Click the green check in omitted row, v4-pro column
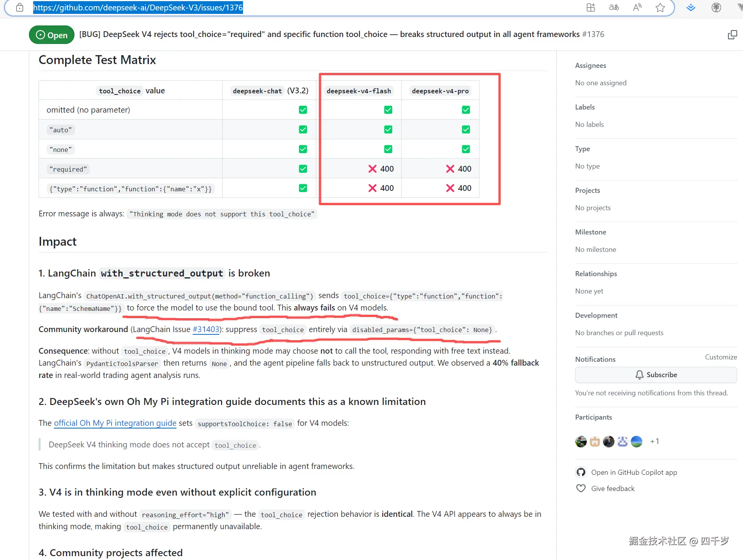 [466, 110]
